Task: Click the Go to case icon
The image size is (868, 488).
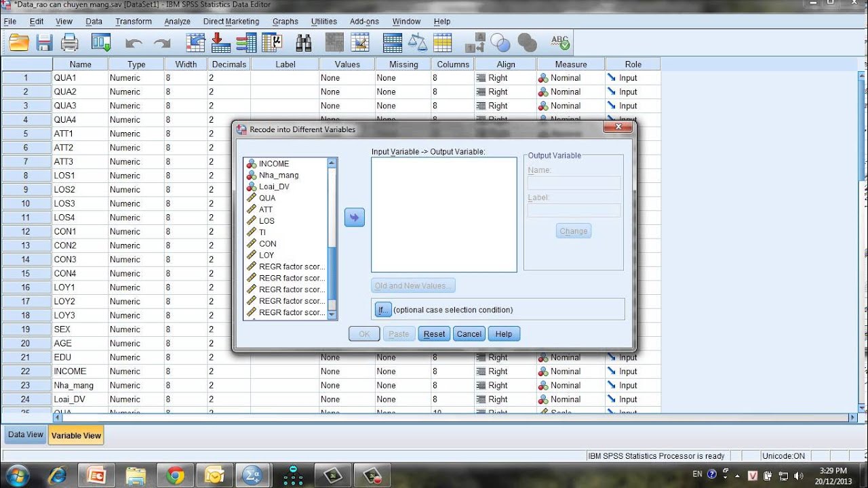Action: coord(195,43)
